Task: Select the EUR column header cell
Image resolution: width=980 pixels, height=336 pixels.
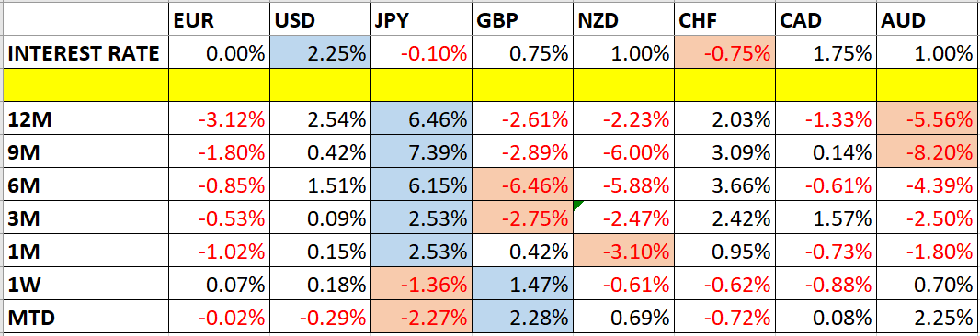Action: [x=218, y=21]
